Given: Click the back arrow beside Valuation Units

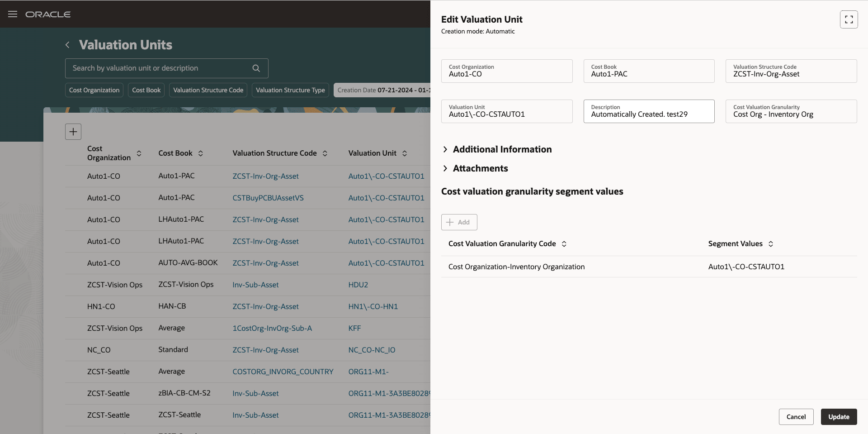Looking at the screenshot, I should coord(67,44).
